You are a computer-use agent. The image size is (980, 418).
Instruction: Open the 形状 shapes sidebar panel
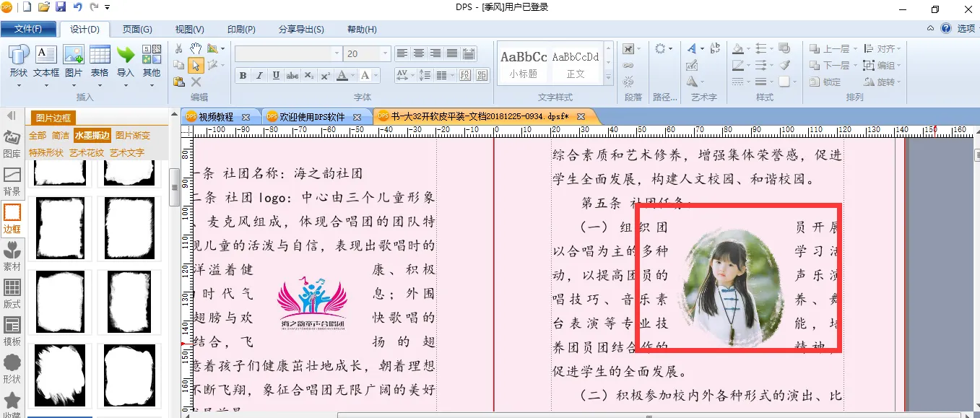click(12, 370)
